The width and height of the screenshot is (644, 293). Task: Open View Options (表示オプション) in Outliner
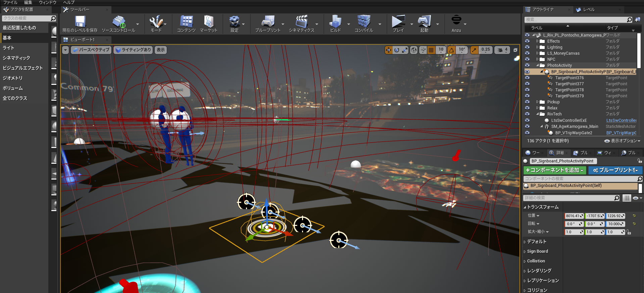pos(622,141)
